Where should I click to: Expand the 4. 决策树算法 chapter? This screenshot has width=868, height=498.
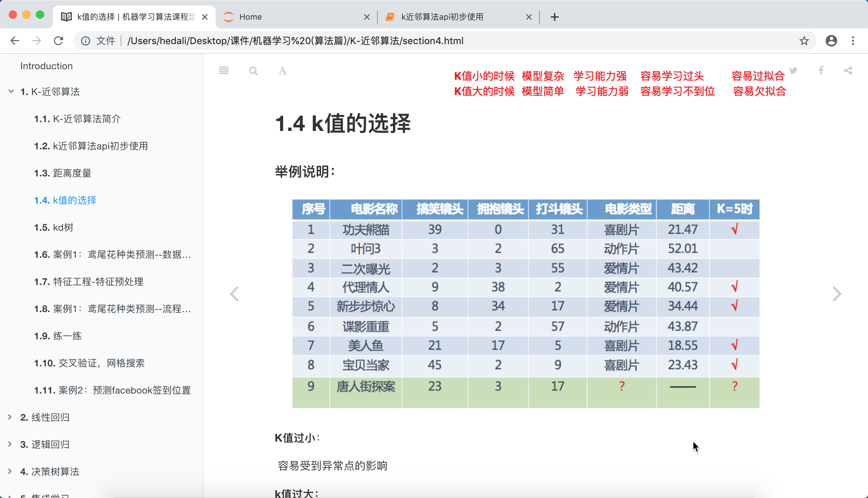[10, 471]
